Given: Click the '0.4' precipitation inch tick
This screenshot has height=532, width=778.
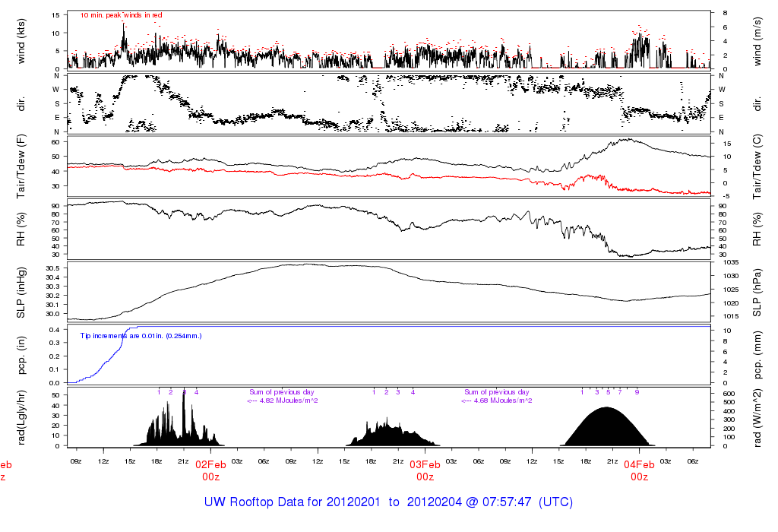Looking at the screenshot, I should click(x=55, y=330).
